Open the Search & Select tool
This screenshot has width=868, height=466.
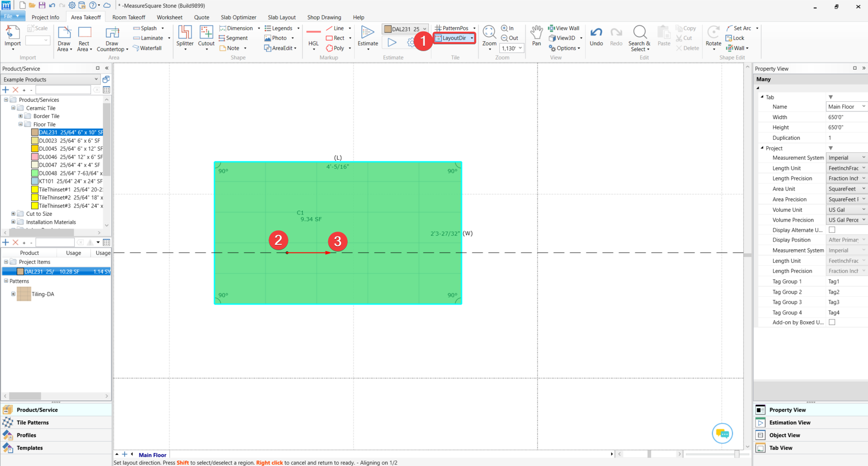click(x=639, y=38)
